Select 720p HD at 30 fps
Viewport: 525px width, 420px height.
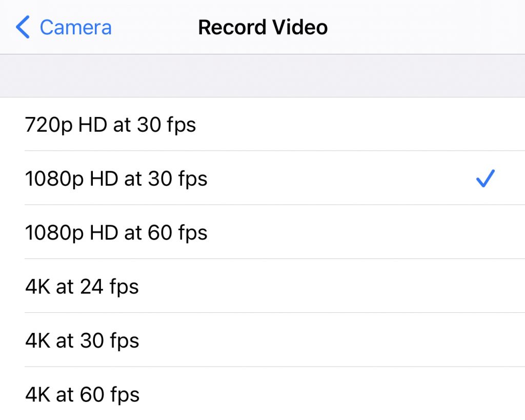tap(262, 124)
